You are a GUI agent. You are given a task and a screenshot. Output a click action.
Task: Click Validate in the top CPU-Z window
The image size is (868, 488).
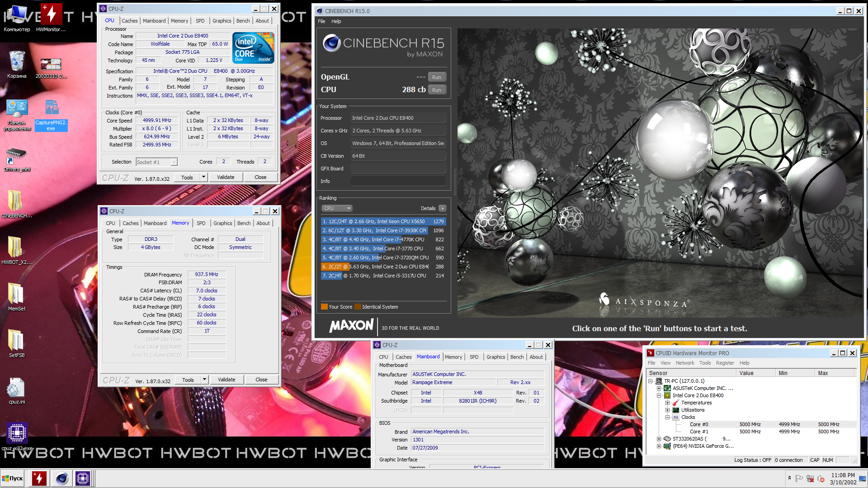pos(226,177)
